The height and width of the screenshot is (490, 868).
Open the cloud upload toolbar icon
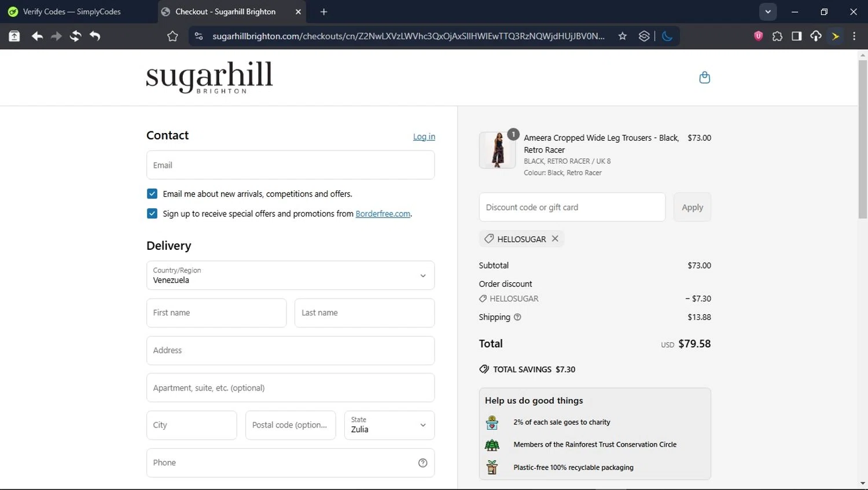[x=816, y=36]
